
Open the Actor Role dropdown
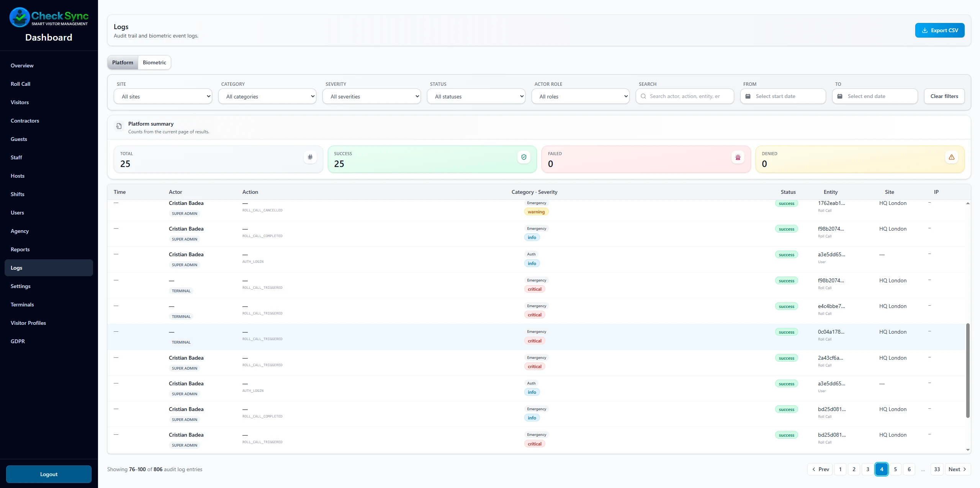581,97
